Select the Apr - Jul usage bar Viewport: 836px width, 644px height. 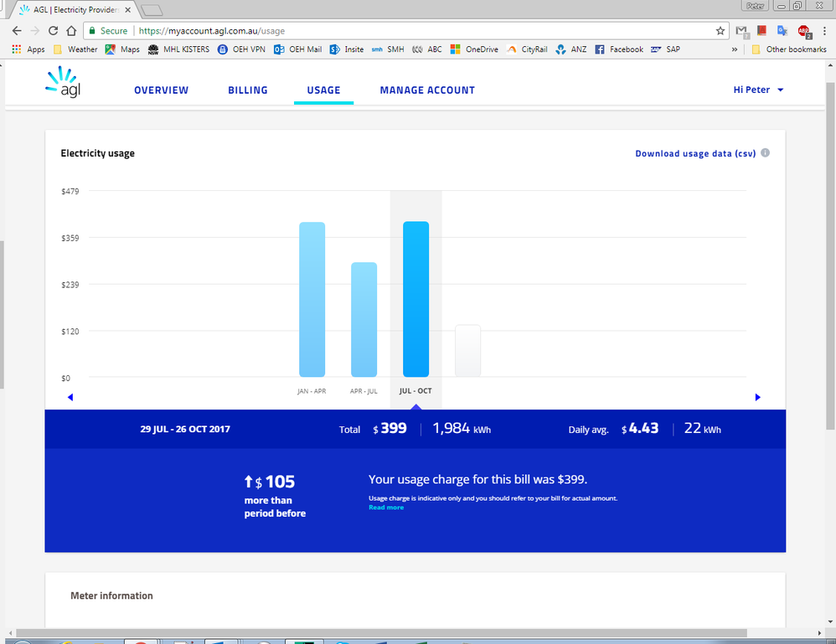(364, 319)
